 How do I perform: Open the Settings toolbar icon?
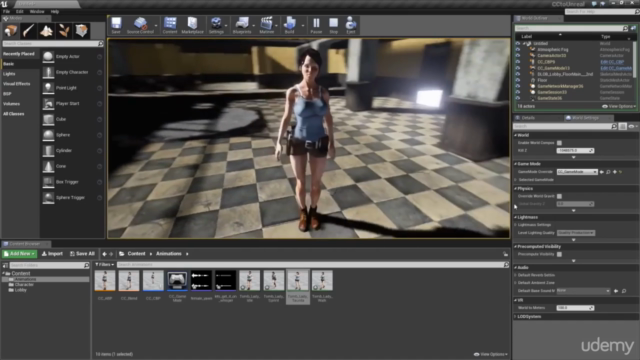(216, 25)
